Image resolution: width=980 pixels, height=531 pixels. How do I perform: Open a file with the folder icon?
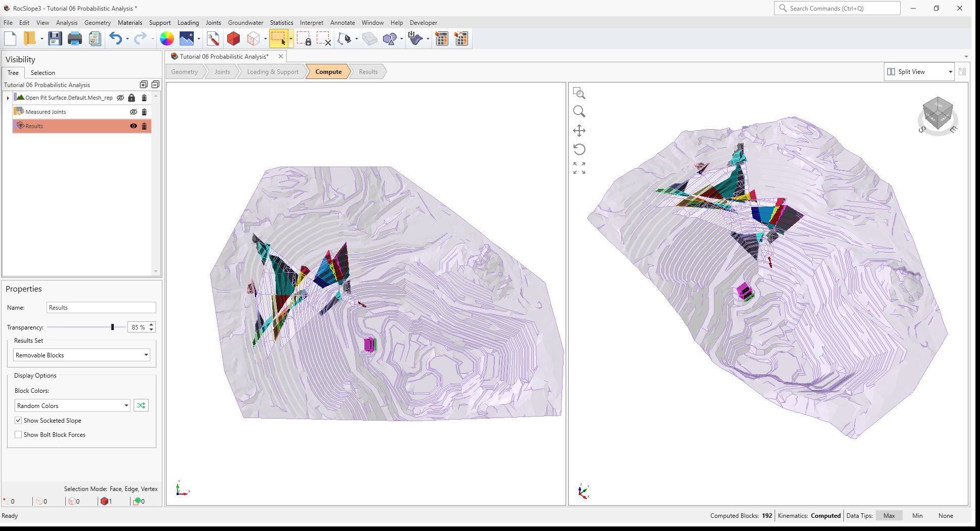click(30, 38)
